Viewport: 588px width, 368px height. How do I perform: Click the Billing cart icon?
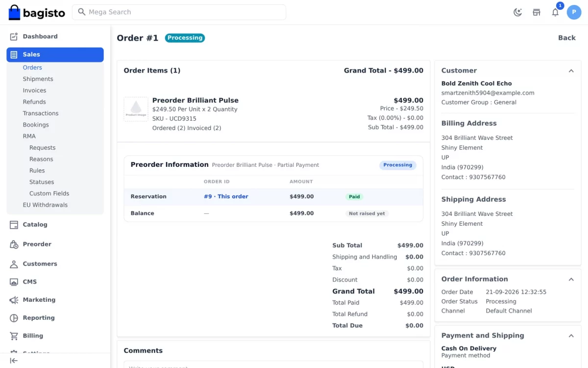click(14, 336)
